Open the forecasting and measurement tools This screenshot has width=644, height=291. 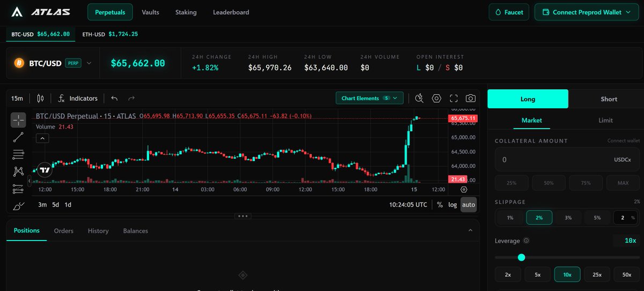click(x=18, y=189)
